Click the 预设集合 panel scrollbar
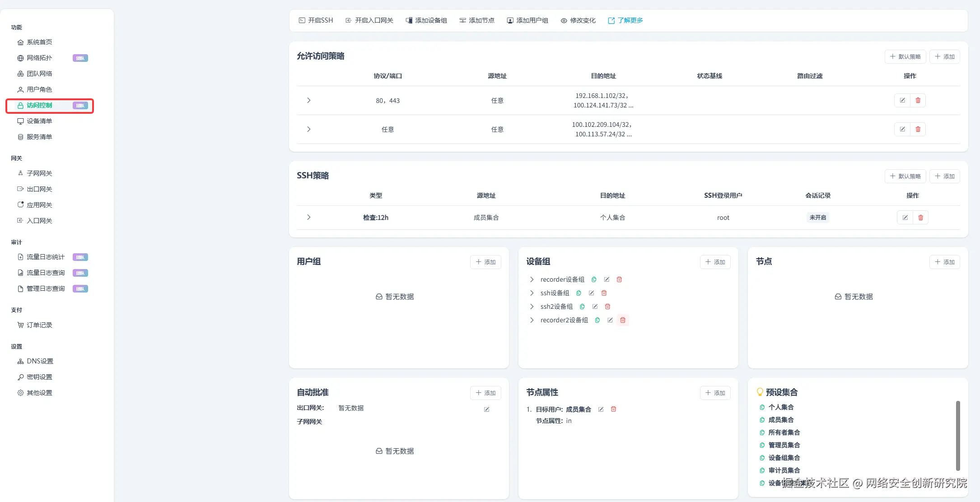This screenshot has height=502, width=980. coord(957,436)
